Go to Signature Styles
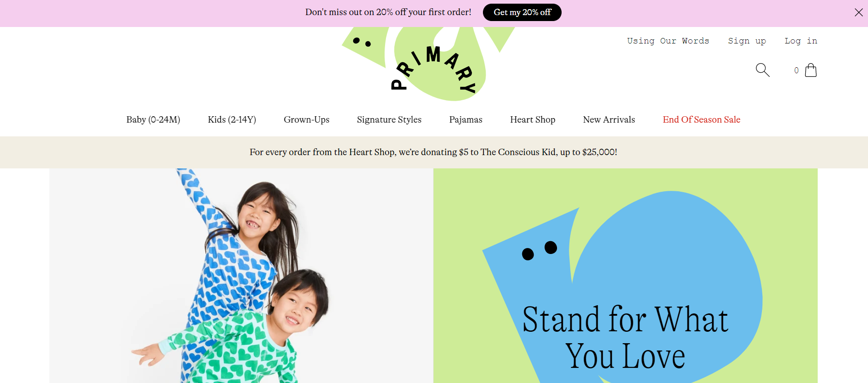This screenshot has width=868, height=383. [389, 119]
